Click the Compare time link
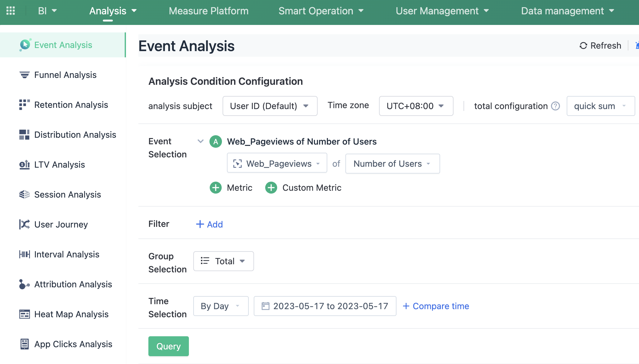This screenshot has width=639, height=364. tap(436, 306)
